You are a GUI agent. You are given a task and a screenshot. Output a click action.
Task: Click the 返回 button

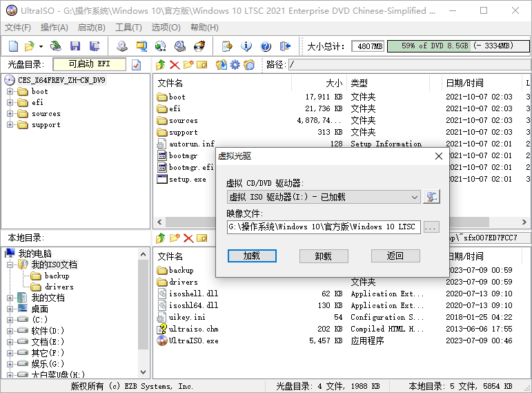(395, 256)
